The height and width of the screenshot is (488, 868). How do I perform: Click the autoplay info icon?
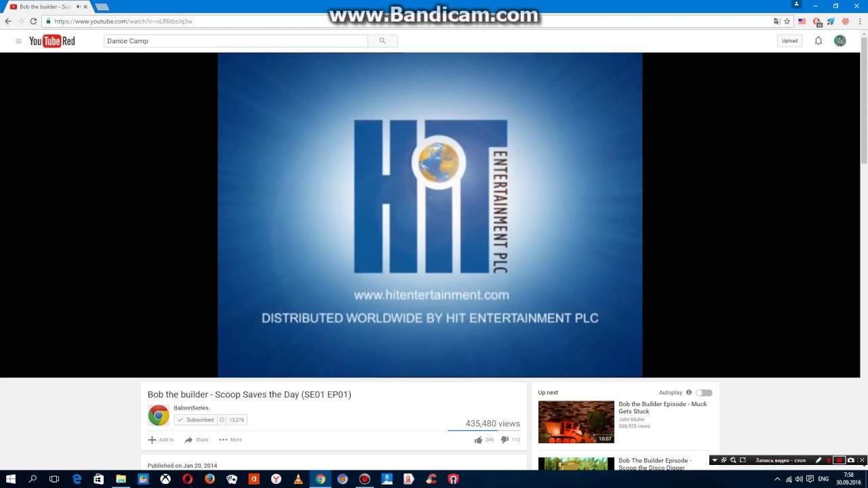[689, 392]
